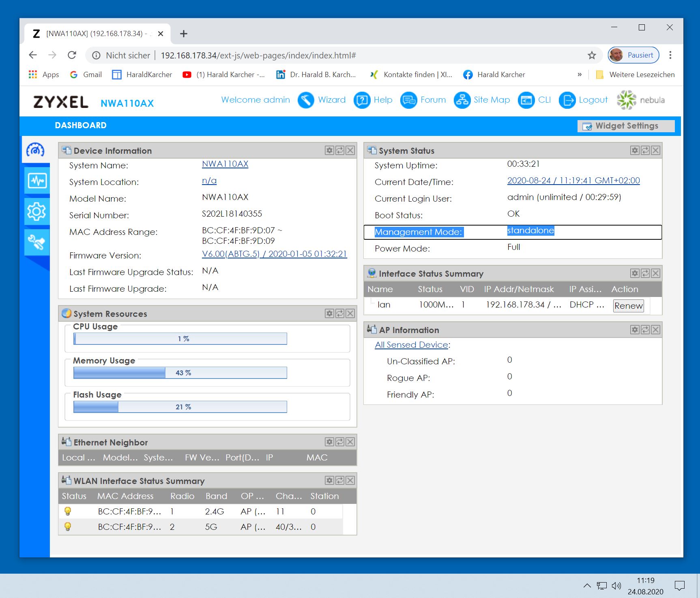Refresh the System Status widget
Image resolution: width=700 pixels, height=598 pixels.
[645, 151]
